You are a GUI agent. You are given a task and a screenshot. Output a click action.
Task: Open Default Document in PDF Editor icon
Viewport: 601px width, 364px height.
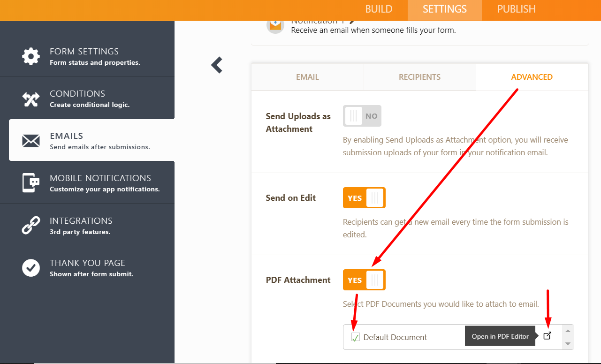pos(547,335)
